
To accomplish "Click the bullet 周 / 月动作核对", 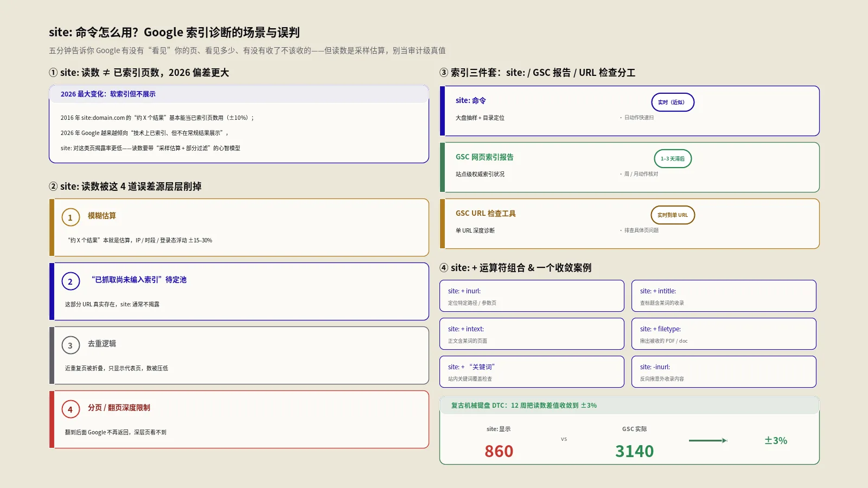I will click(639, 174).
